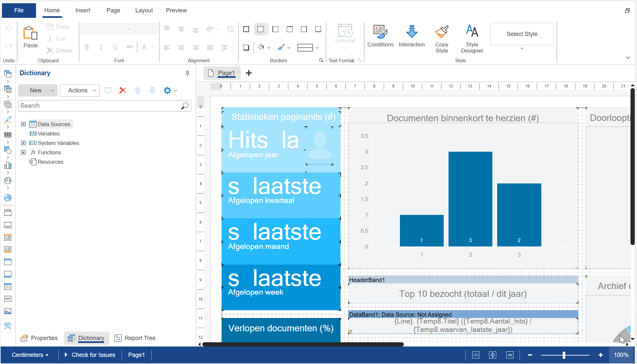Image resolution: width=637 pixels, height=364 pixels.
Task: Open the Actions dropdown
Action: [x=79, y=90]
